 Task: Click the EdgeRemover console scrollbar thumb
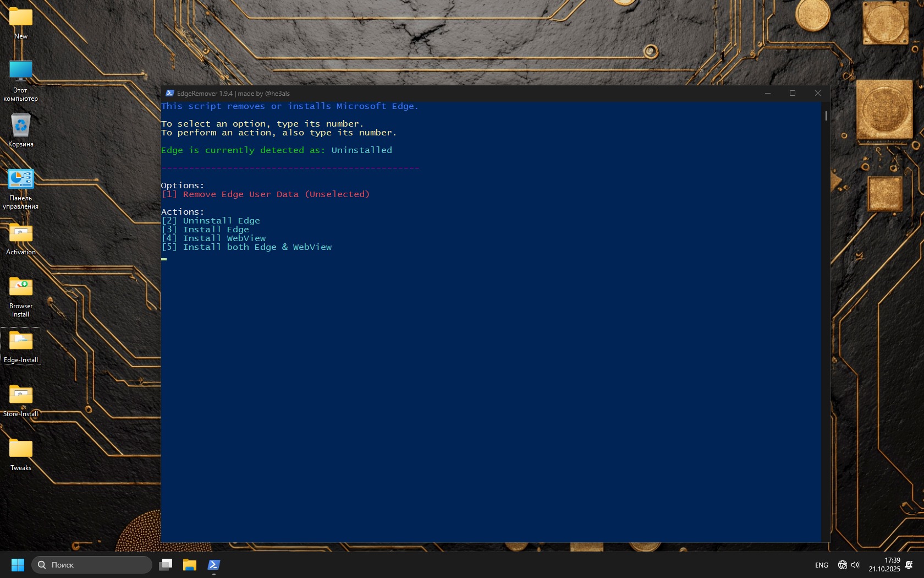coord(826,116)
